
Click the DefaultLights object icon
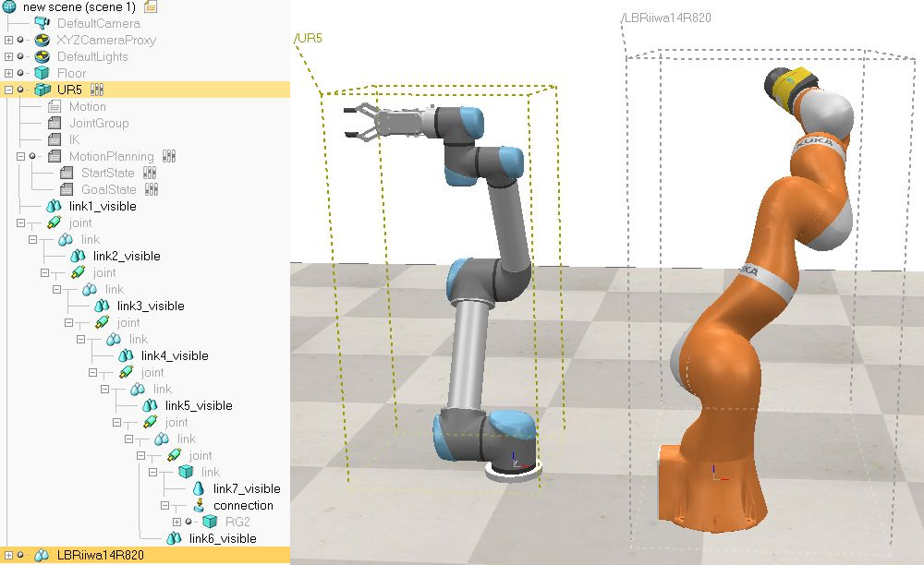pos(42,56)
